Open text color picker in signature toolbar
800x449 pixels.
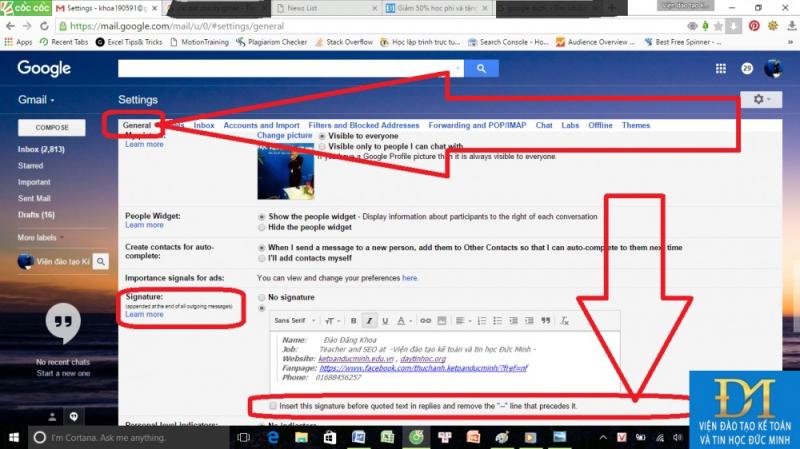coord(404,320)
